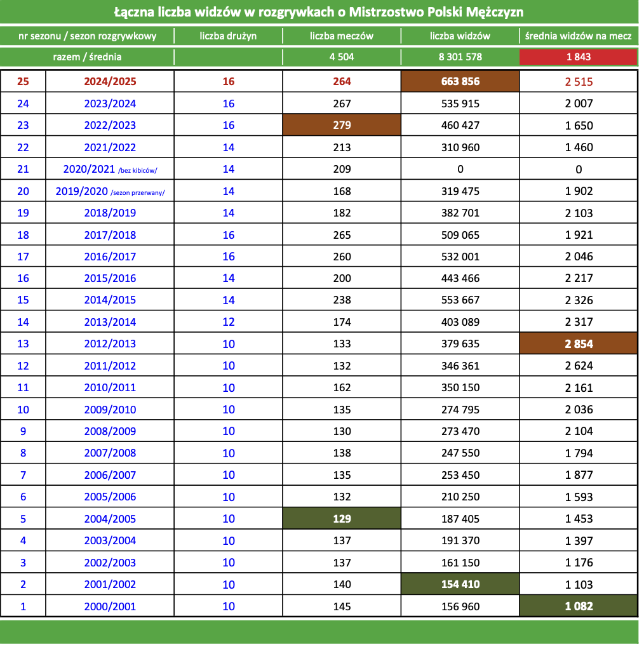Viewport: 644px width, 649px height.
Task: Select the 2016/2017 season link
Action: (x=110, y=257)
